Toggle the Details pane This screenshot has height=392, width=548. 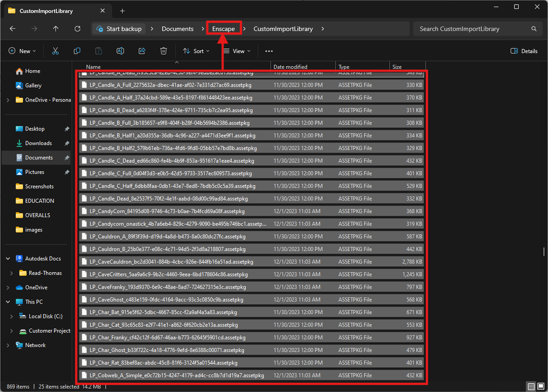pyautogui.click(x=523, y=50)
